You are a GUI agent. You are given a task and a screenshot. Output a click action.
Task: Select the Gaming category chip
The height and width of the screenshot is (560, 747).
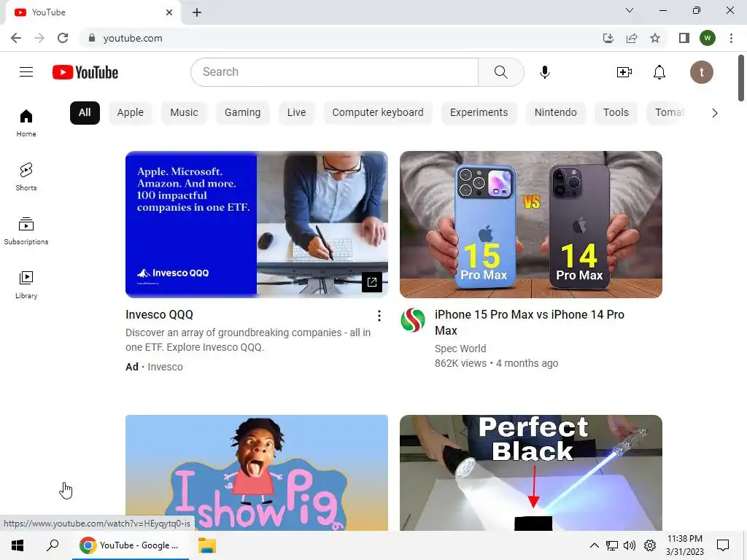(242, 113)
